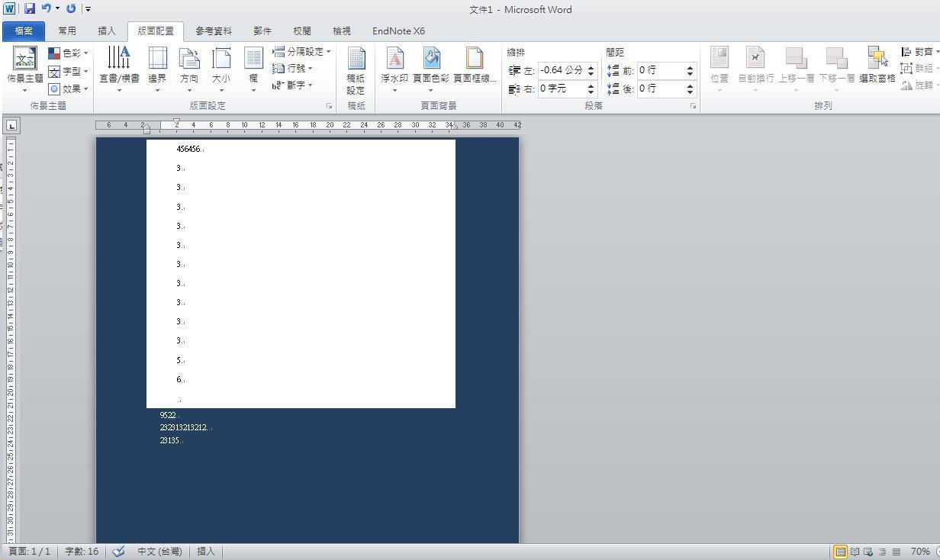Toggle 插入 insert mode in status bar

click(206, 552)
